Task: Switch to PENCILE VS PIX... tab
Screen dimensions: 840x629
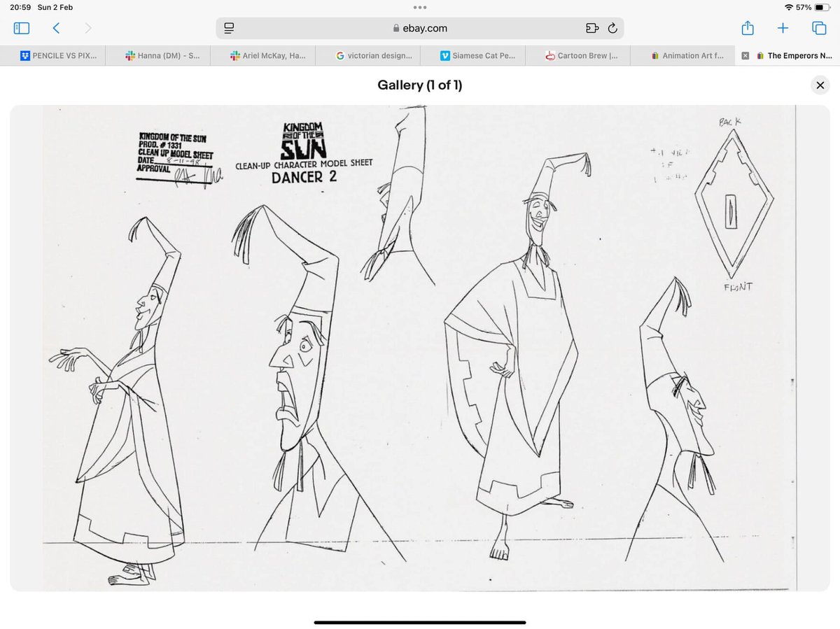Action: [53, 56]
